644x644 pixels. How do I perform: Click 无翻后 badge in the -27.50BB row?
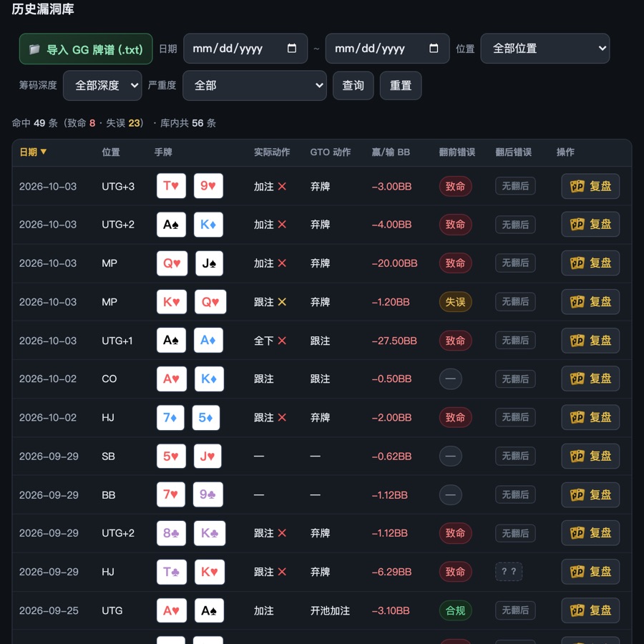tap(515, 341)
